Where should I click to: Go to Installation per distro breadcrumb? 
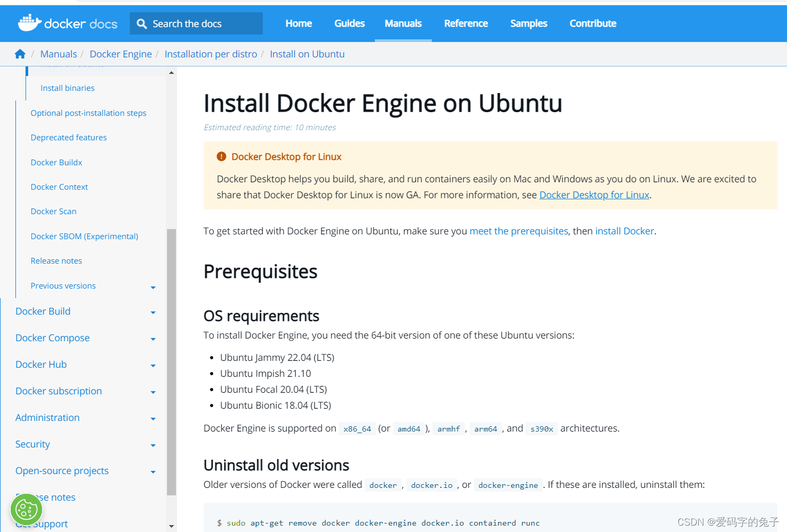click(211, 54)
